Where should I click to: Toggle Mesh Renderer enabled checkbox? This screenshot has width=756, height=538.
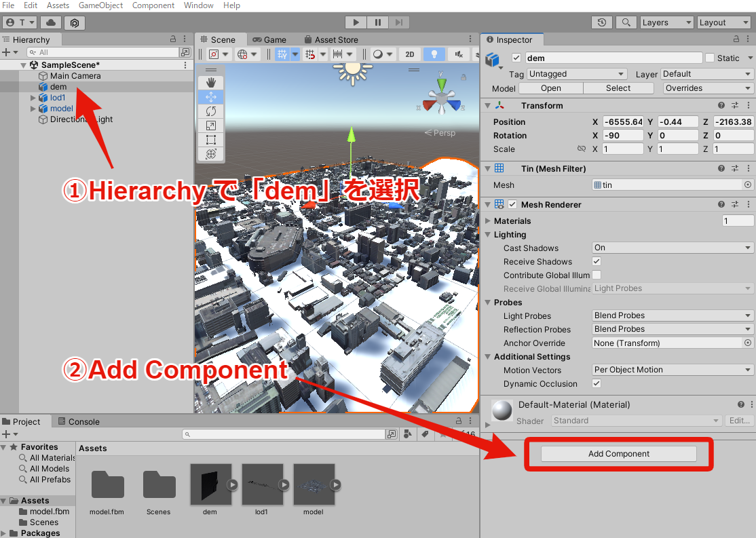click(x=512, y=204)
